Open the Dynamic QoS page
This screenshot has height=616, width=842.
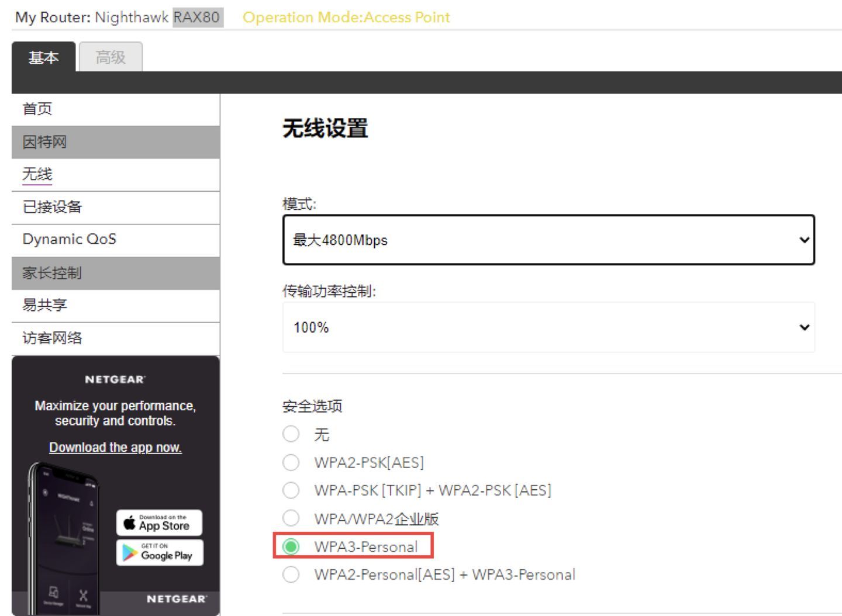tap(69, 239)
